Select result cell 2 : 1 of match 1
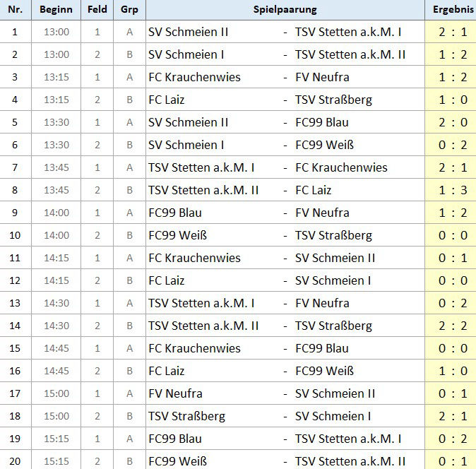 452,32
